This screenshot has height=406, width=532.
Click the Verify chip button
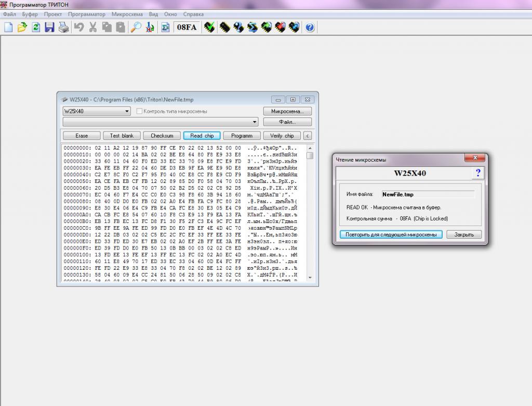(x=282, y=136)
